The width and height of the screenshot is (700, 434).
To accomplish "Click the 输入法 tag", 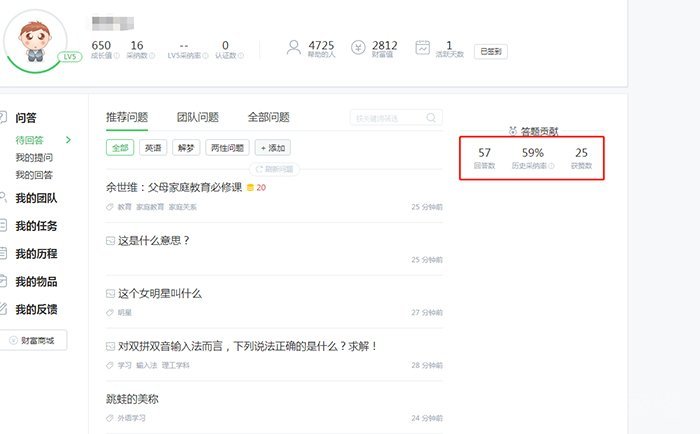I will pyautogui.click(x=146, y=365).
